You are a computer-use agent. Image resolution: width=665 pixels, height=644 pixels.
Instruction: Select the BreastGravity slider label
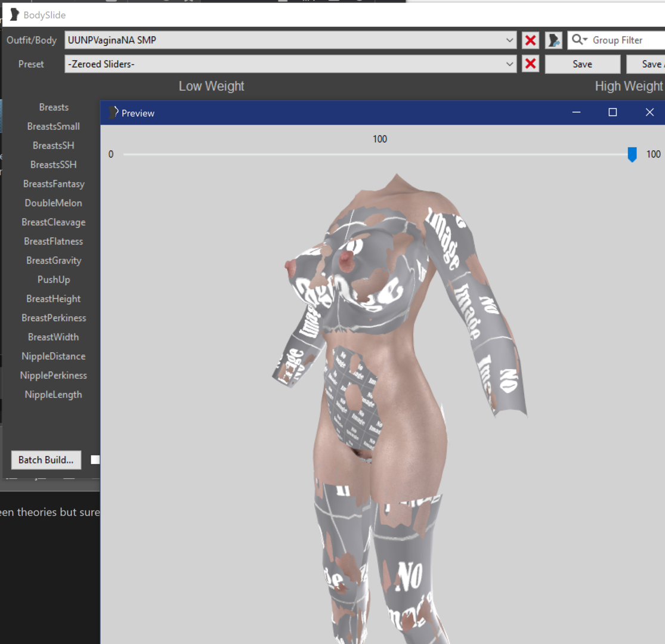point(54,261)
